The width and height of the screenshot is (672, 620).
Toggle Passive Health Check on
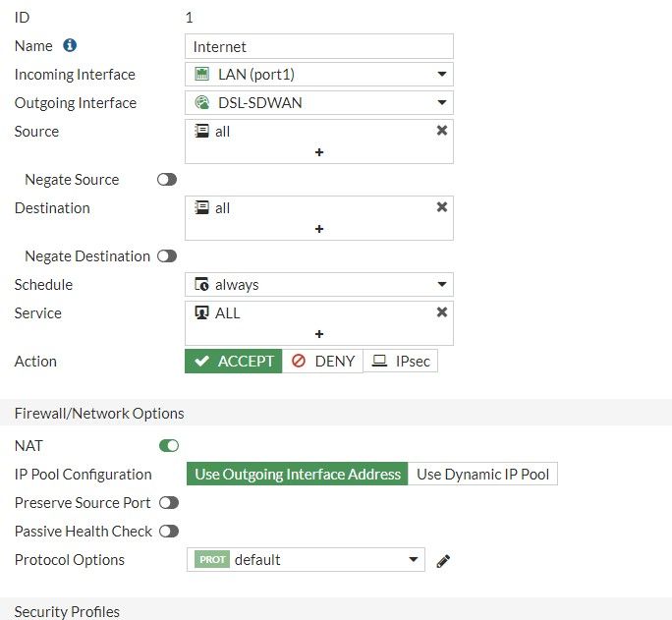[169, 532]
